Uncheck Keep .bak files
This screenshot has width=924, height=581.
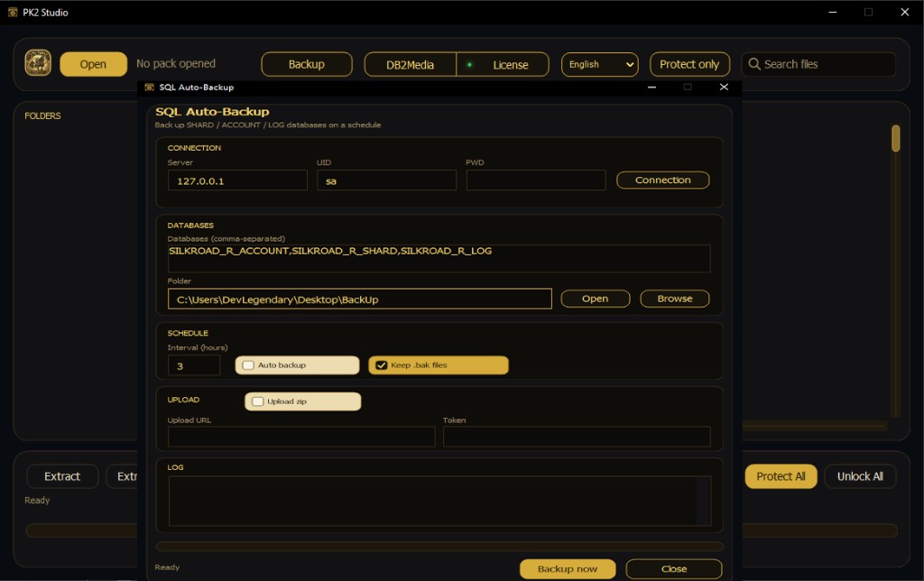coord(382,365)
